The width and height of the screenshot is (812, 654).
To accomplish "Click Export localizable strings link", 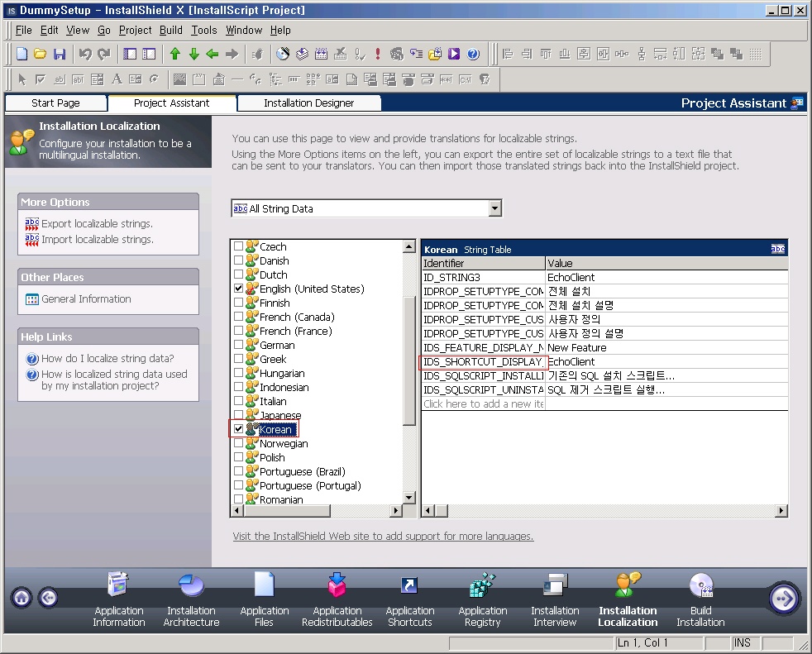I will 97,223.
